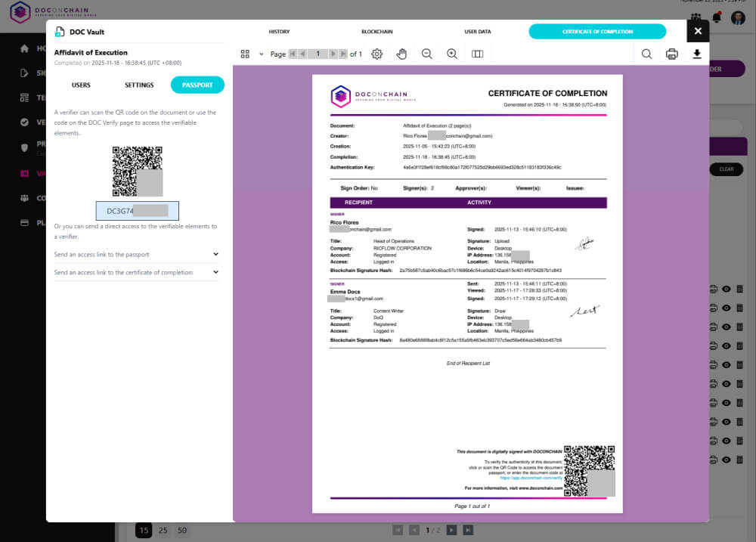Select the pan hand tool
Screen dimensions: 756x542
coord(401,54)
